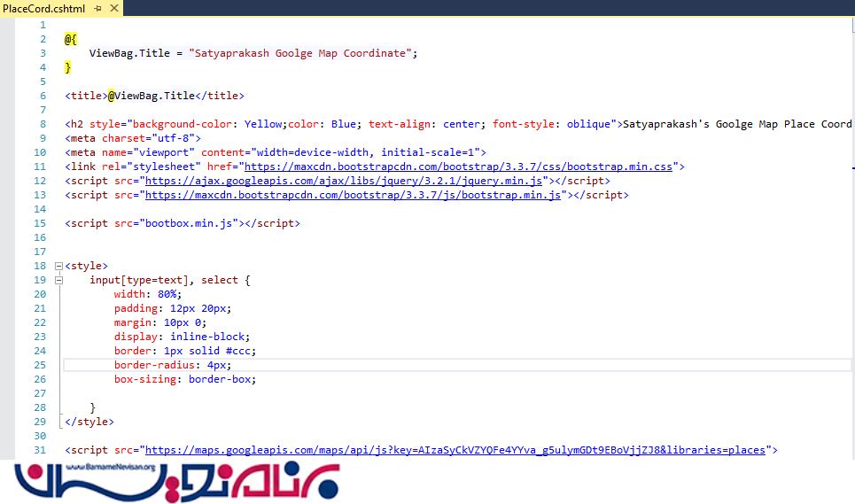Click the "stylesheet" rel value on line 11
Image resolution: width=855 pixels, height=504 pixels.
click(x=164, y=167)
